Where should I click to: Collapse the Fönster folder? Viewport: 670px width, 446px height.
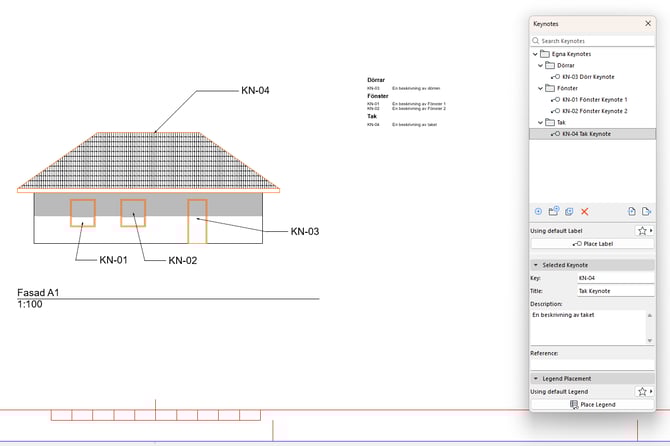point(540,88)
